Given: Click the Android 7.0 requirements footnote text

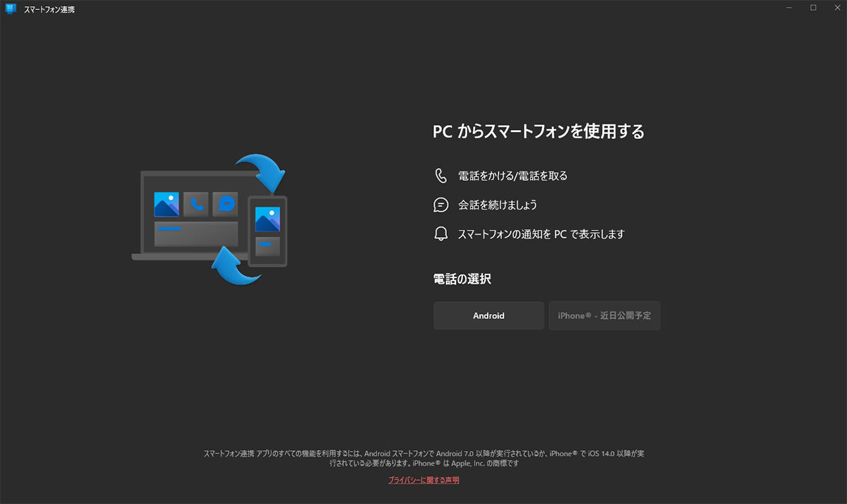Looking at the screenshot, I should (423, 458).
